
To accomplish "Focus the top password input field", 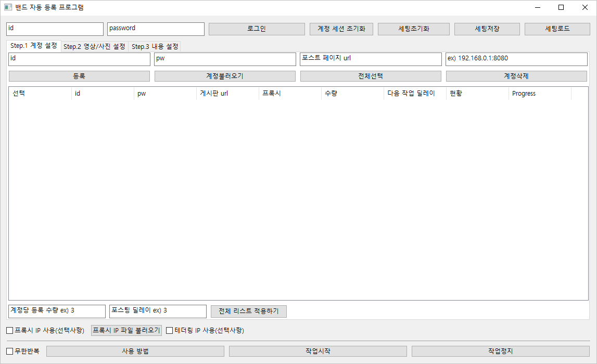I will coord(156,29).
